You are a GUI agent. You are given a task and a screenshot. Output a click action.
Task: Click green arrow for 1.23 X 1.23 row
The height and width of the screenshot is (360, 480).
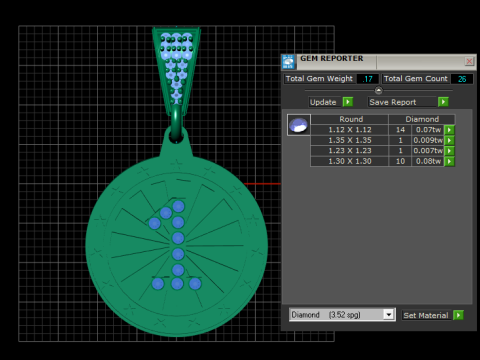point(449,151)
